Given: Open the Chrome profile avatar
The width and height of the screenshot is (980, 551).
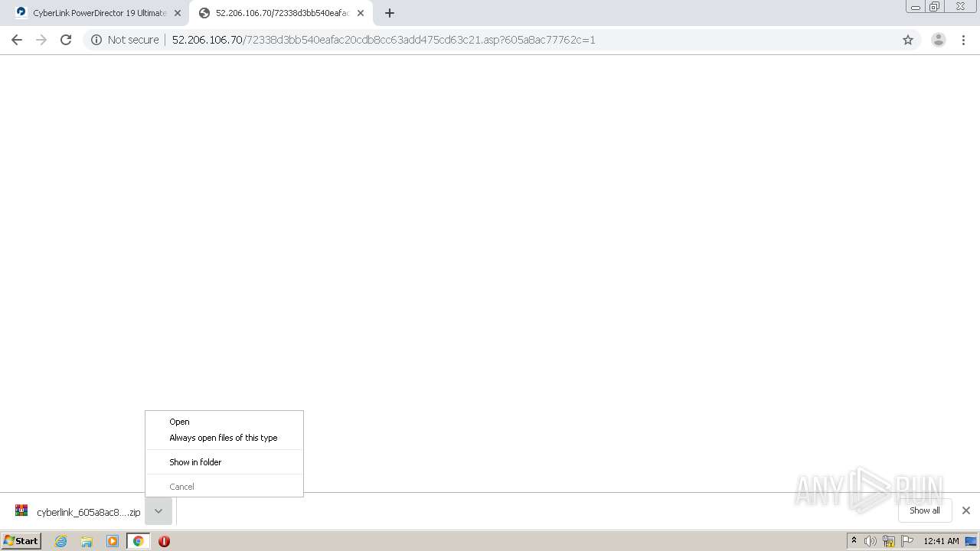Looking at the screenshot, I should (x=938, y=40).
